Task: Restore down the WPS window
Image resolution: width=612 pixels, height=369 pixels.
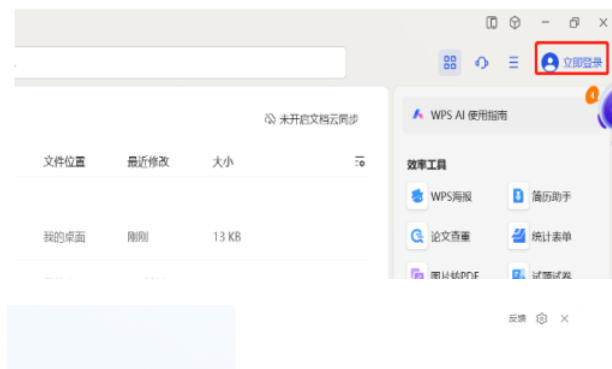Action: [574, 23]
